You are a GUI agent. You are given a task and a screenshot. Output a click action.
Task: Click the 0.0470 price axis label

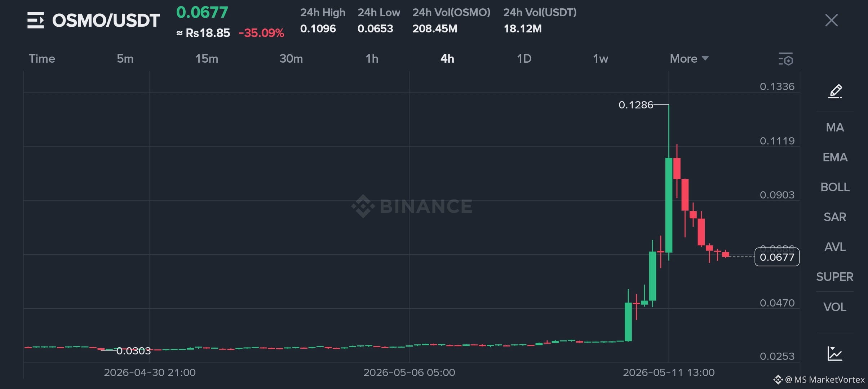777,303
